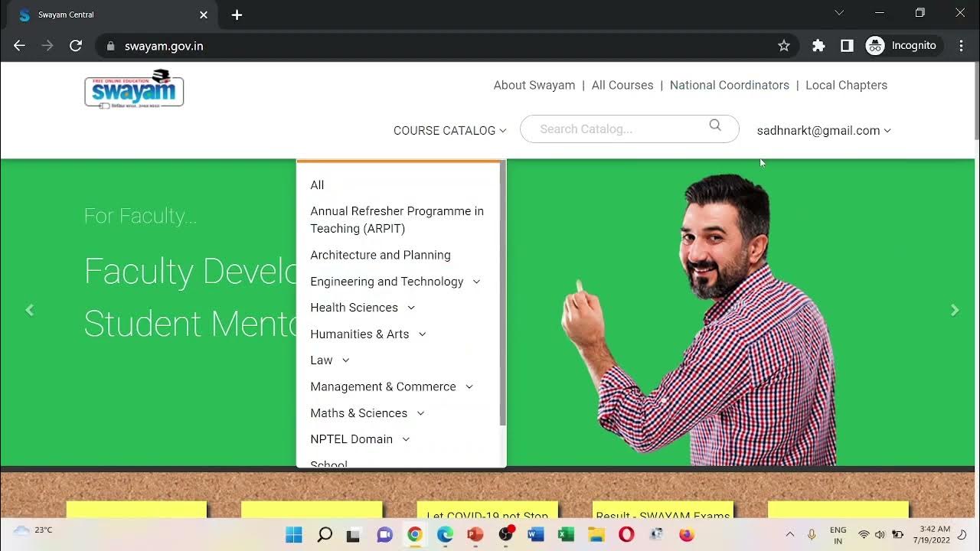Show hidden system tray icons
Screen dimensions: 980x551
(x=790, y=534)
